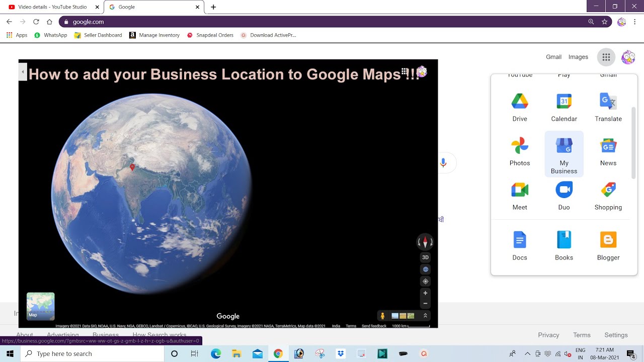Collapse the map side panel arrow
This screenshot has height=362, width=644.
(23, 72)
